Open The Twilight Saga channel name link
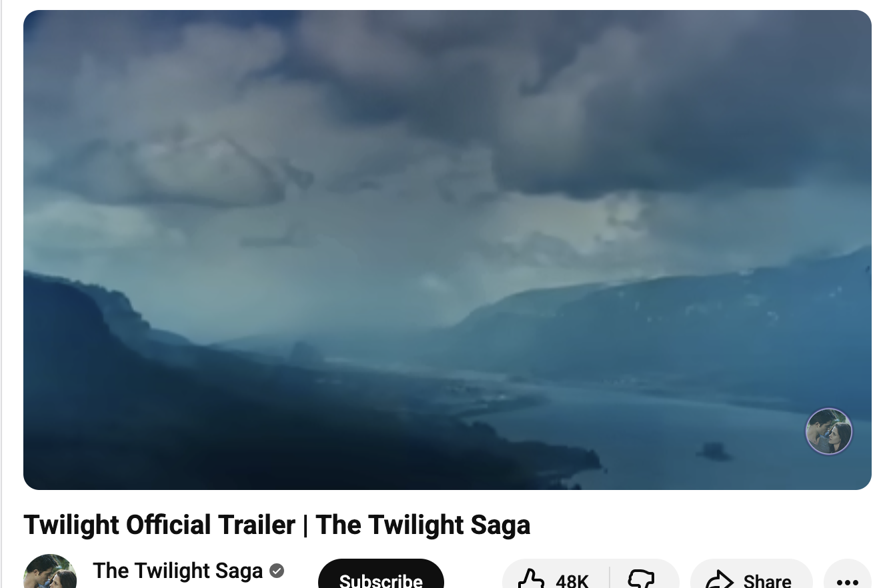887x588 pixels. pos(178,571)
